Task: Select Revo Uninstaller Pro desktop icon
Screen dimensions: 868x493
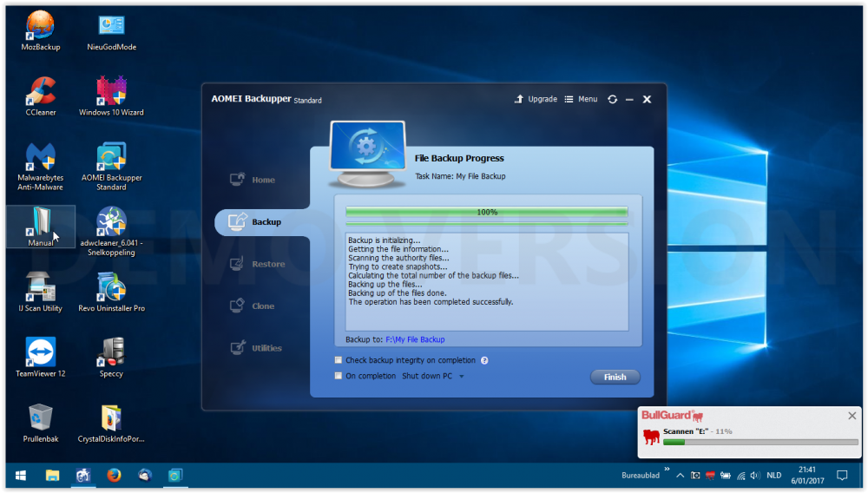Action: point(111,291)
